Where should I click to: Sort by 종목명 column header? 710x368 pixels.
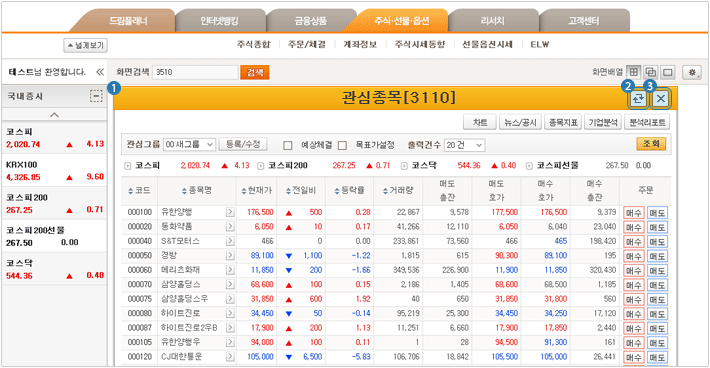tap(197, 191)
